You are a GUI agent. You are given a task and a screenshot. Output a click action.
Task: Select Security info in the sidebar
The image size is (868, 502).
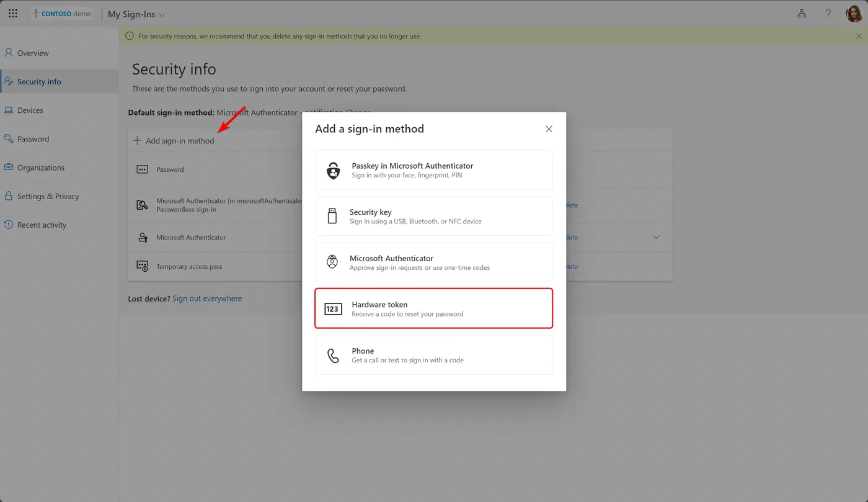(60, 81)
